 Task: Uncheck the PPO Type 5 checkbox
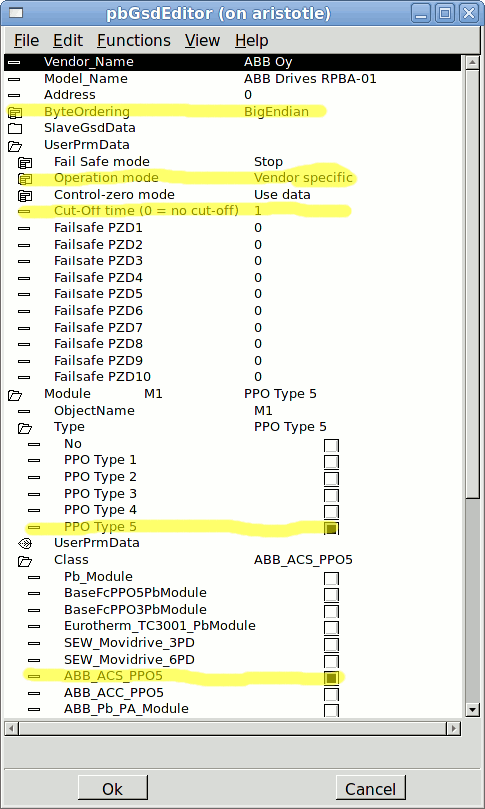click(331, 528)
